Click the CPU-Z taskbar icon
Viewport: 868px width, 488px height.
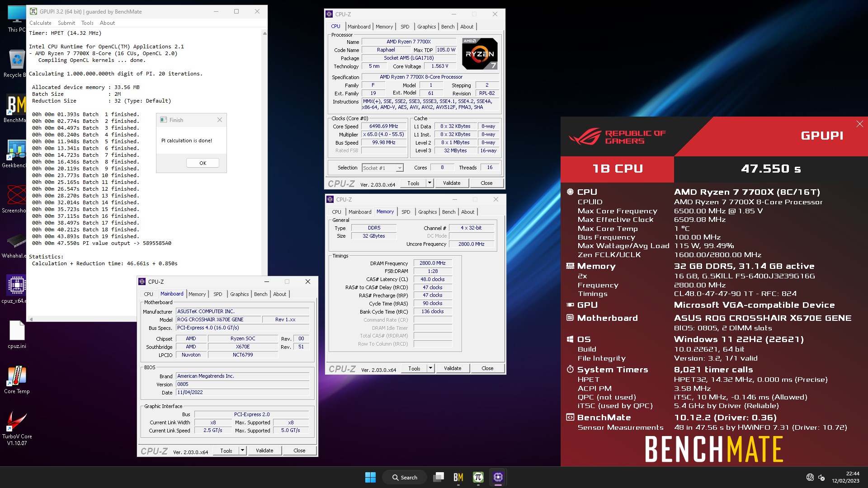[498, 477]
